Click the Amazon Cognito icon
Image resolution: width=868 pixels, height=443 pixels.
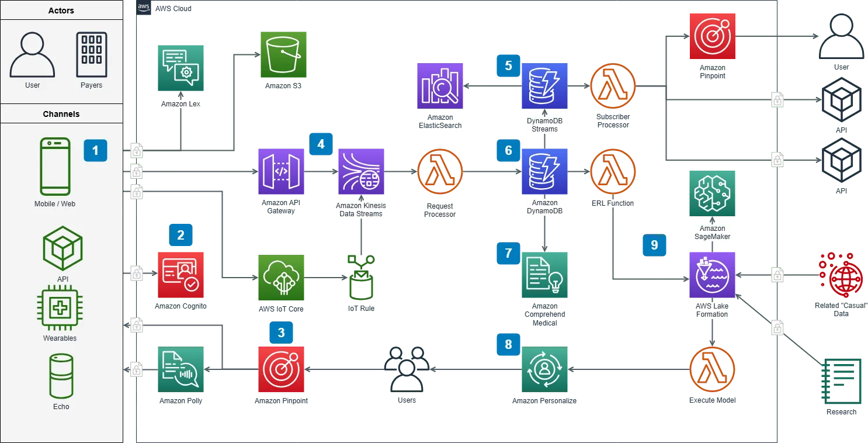[180, 275]
